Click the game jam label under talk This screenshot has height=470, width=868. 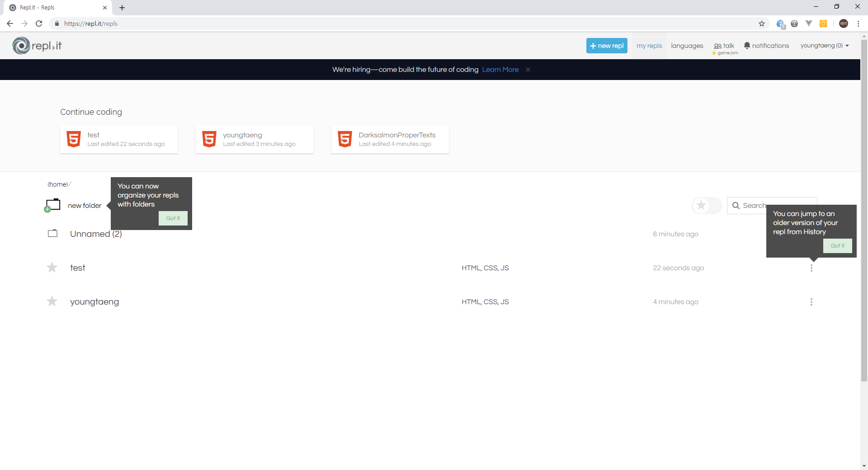(727, 53)
